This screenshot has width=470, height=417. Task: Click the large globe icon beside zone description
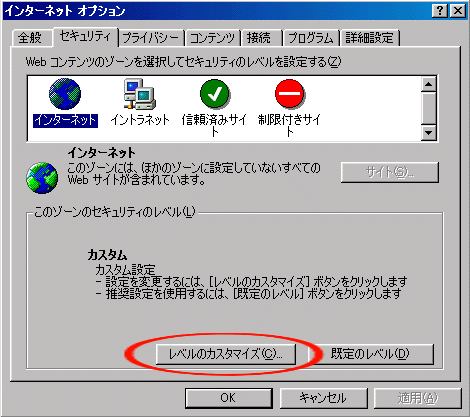pos(42,178)
